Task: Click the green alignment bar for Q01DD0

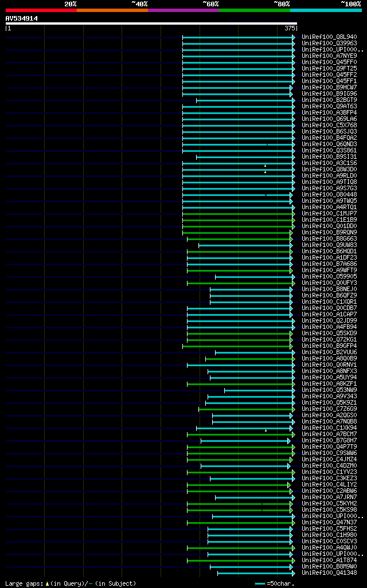Action: tap(237, 226)
